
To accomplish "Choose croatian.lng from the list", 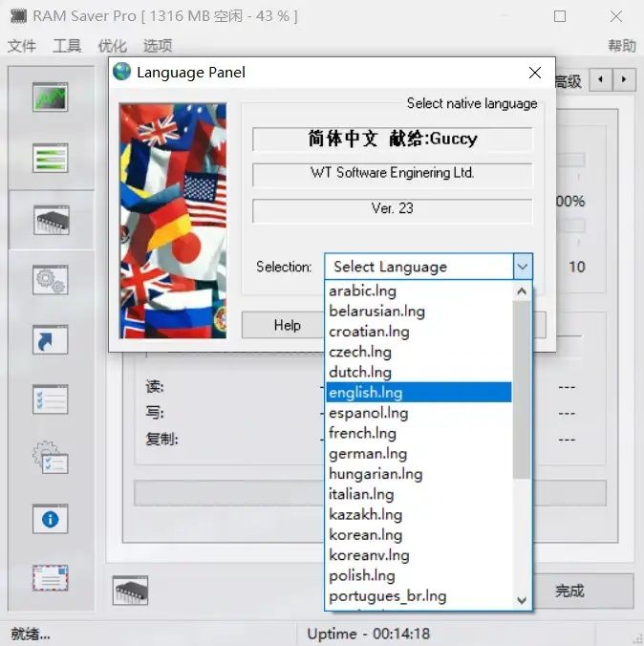I will (x=419, y=332).
